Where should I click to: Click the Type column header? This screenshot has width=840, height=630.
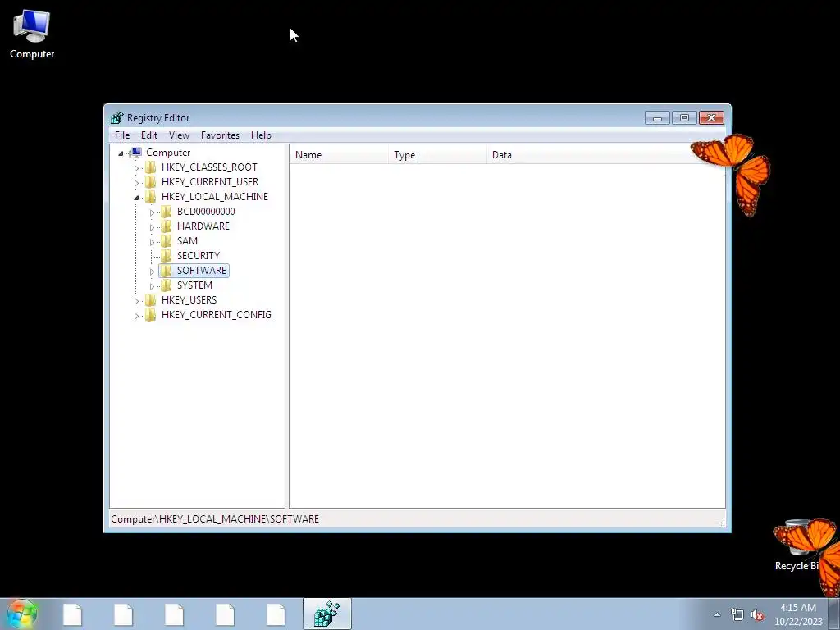(x=438, y=155)
